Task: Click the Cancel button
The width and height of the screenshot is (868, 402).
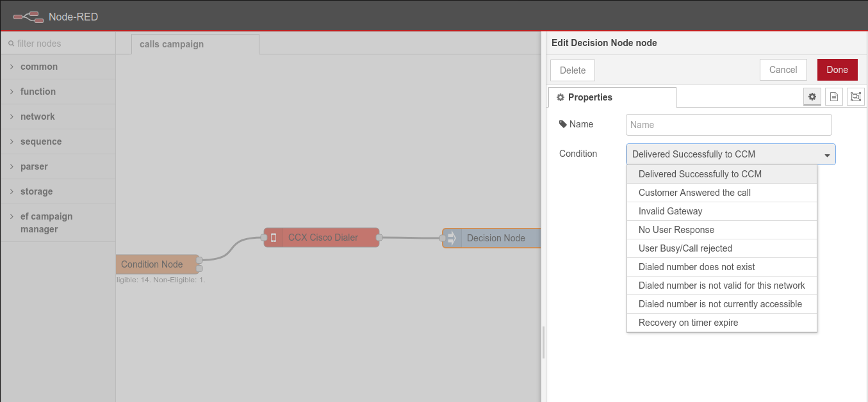Action: click(783, 70)
